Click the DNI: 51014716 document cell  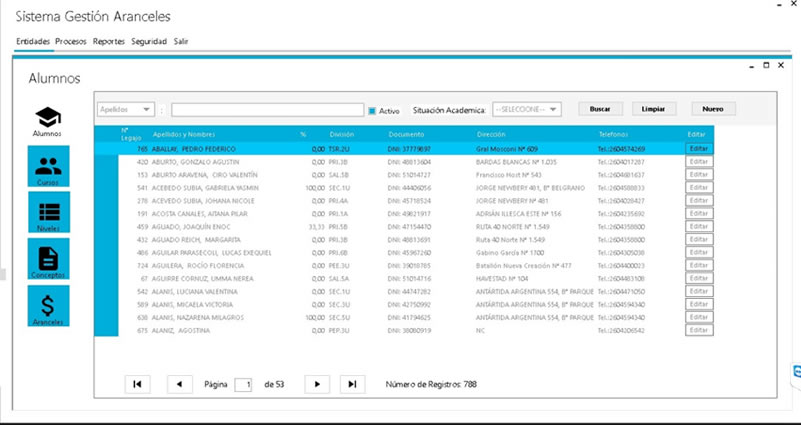click(409, 279)
